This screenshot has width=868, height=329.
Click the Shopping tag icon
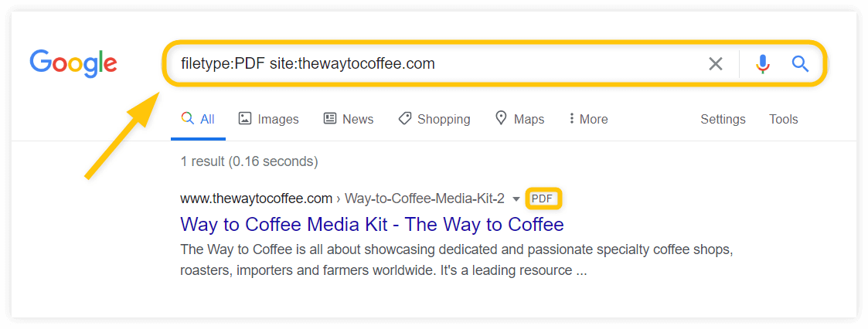point(405,118)
